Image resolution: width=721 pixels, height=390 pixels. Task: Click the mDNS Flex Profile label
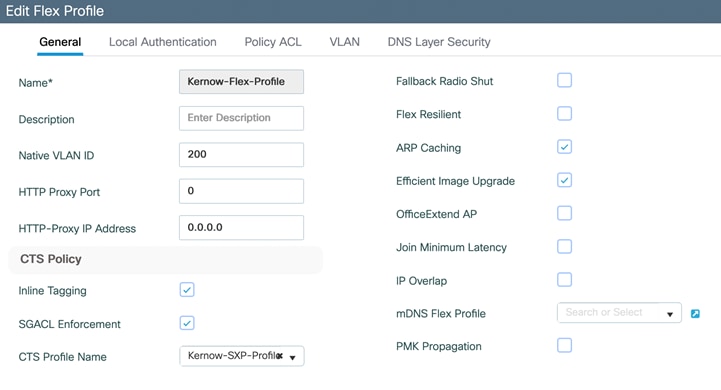441,314
